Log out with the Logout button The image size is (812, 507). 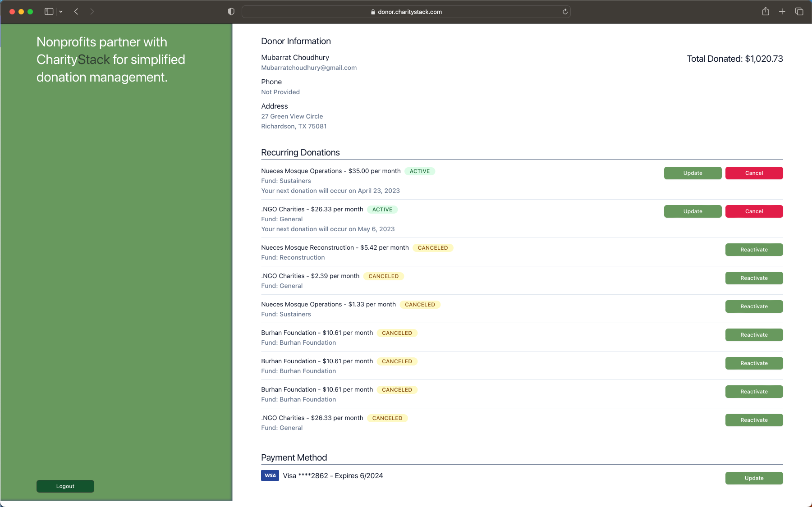pyautogui.click(x=65, y=486)
